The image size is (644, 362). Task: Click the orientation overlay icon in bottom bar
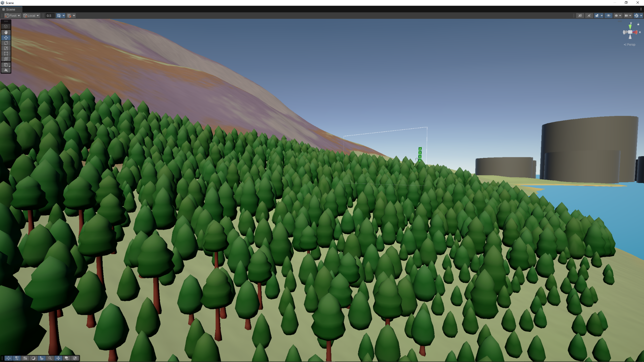click(58, 358)
